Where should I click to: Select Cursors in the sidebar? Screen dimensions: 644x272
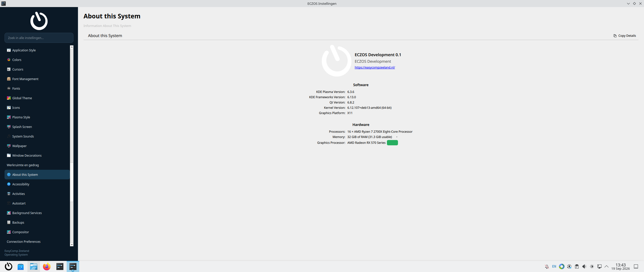[x=37, y=69]
